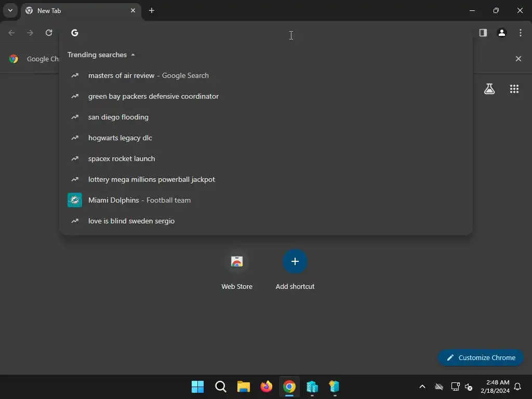Click the Miami Dolphins logo icon
532x399 pixels.
coord(75,200)
